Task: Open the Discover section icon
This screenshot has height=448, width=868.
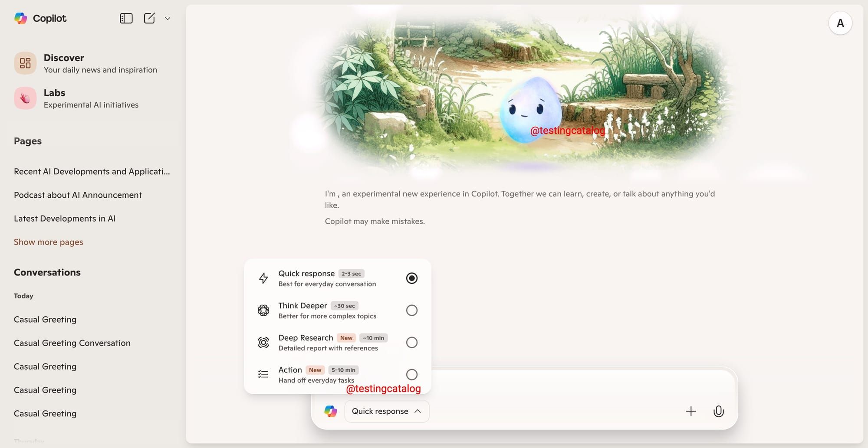Action: point(25,63)
